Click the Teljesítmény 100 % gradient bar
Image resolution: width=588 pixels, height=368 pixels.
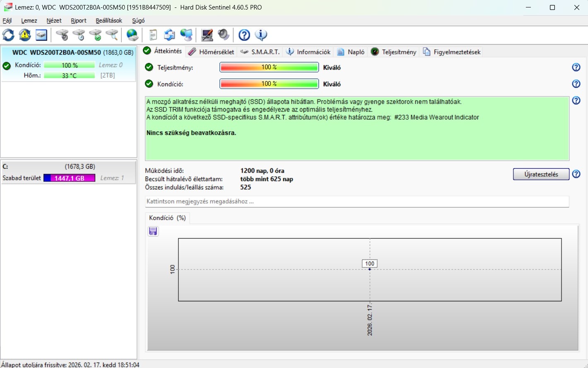tap(269, 67)
